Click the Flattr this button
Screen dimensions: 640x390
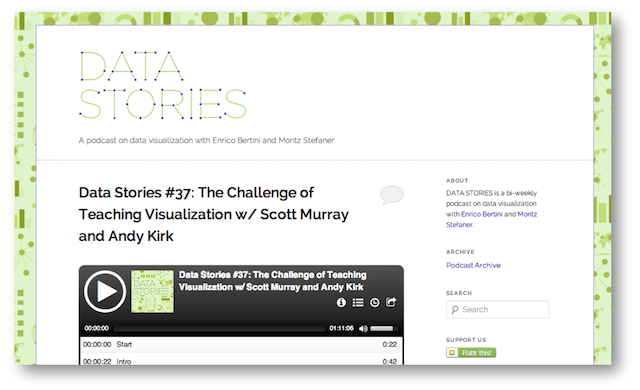point(471,352)
